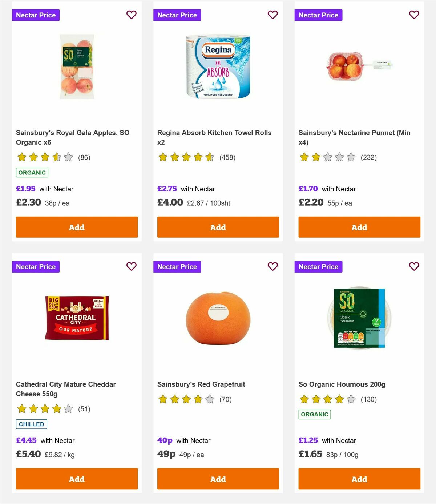436x504 pixels.
Task: Click the ORGANIC tag under Royal Gala Apples
Action: 32,172
